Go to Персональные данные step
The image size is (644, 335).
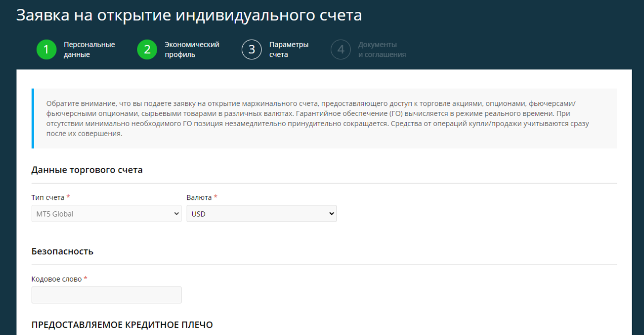(89, 49)
